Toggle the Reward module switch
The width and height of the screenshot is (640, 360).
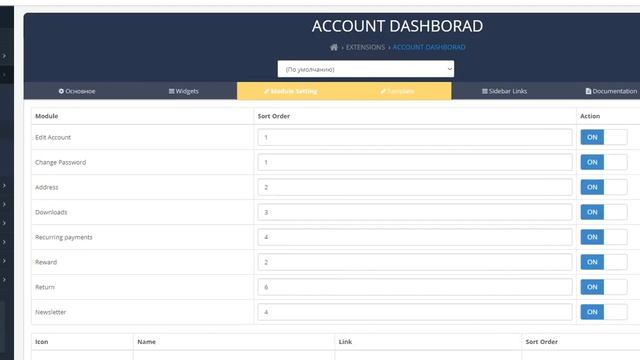click(x=604, y=262)
